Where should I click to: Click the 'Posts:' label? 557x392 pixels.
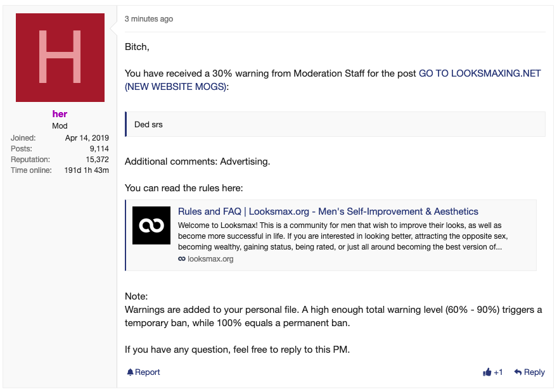pos(22,148)
